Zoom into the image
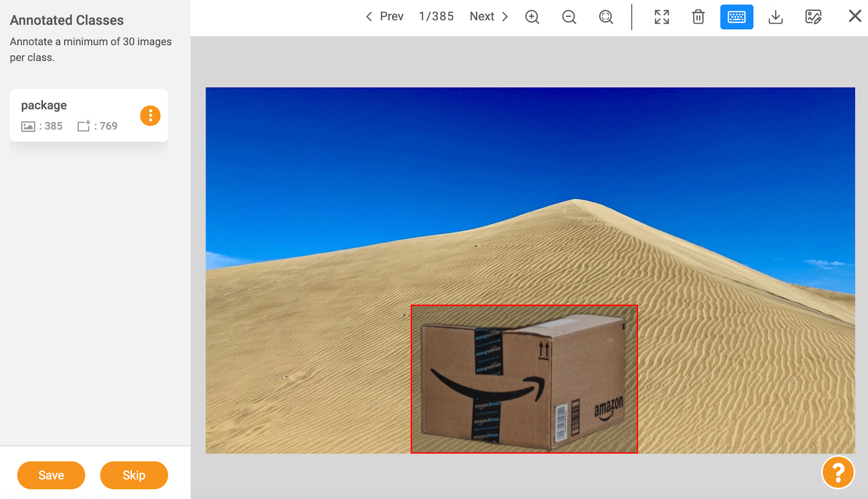The image size is (868, 499). click(x=532, y=17)
